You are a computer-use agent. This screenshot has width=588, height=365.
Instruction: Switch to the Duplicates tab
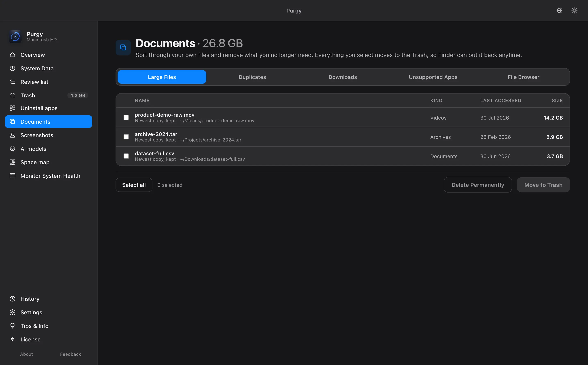pos(252,77)
